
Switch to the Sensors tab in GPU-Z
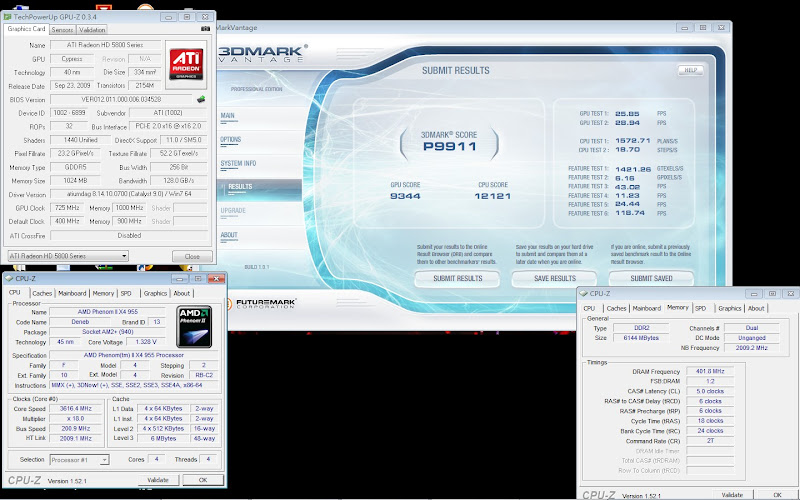(x=62, y=30)
